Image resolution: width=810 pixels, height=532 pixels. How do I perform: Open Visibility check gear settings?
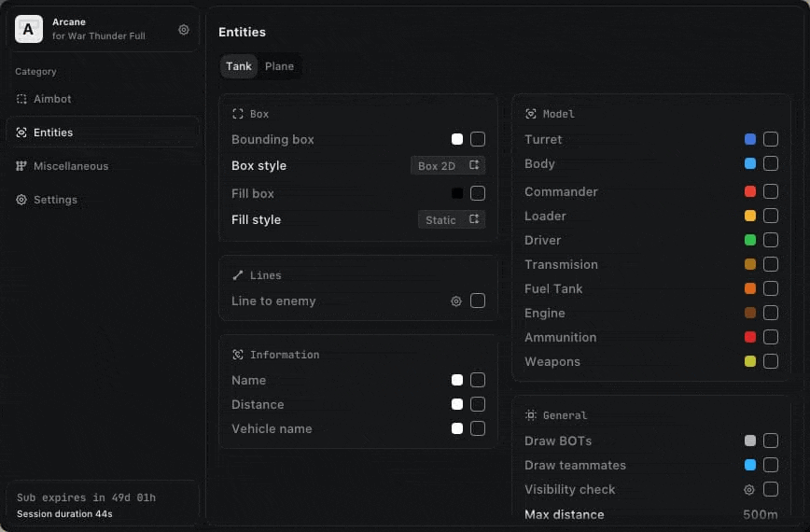coord(749,490)
